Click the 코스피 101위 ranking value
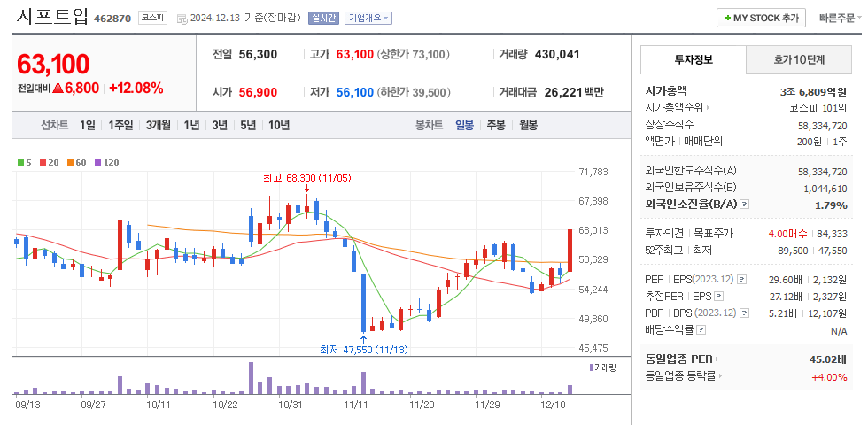 [818, 107]
